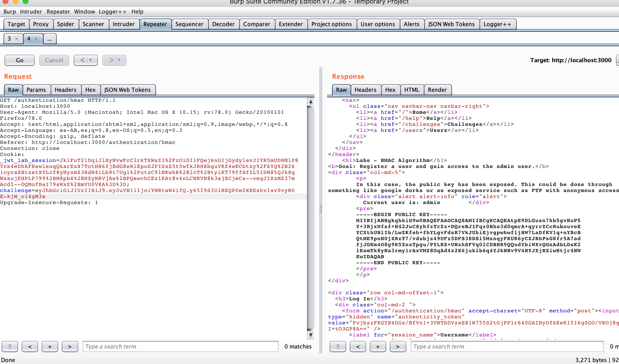The height and width of the screenshot is (364, 619).
Task: Go back in request history
Action: pyautogui.click(x=82, y=60)
